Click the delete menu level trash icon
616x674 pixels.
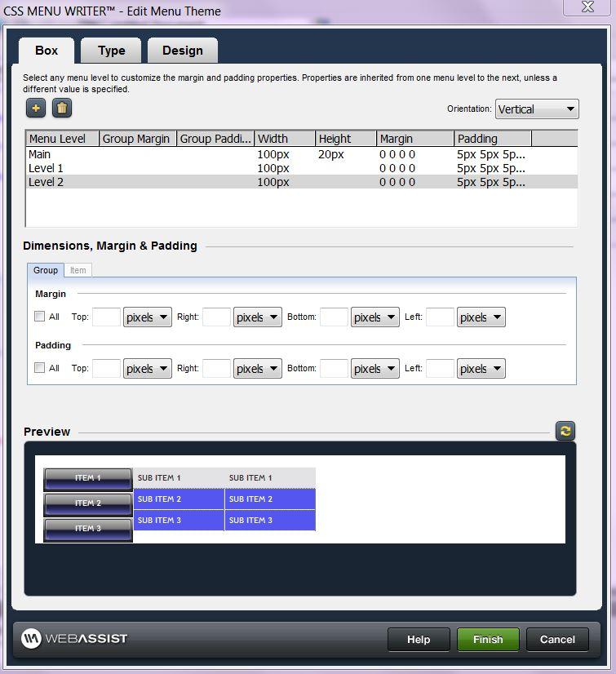click(62, 108)
